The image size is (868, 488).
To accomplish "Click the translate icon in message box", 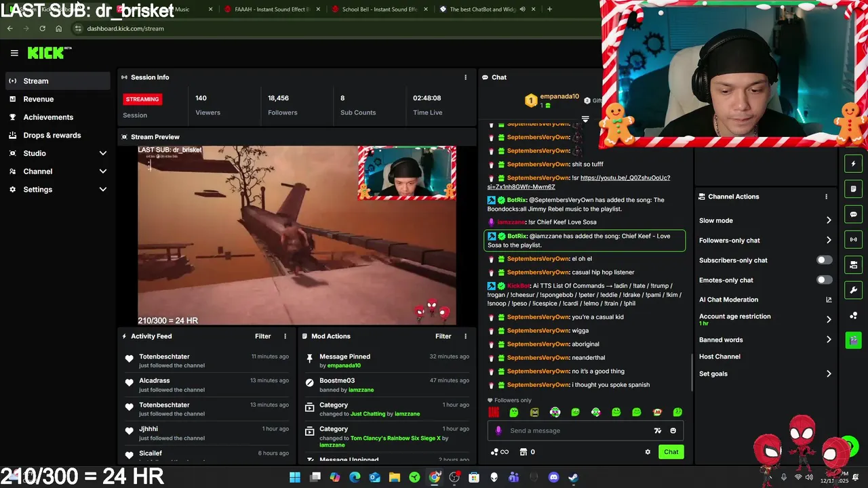I will tap(657, 430).
